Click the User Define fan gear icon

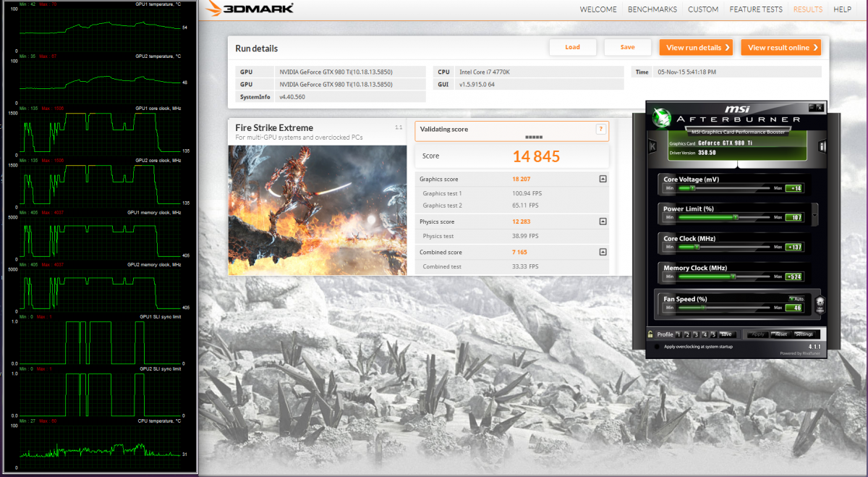pyautogui.click(x=820, y=304)
